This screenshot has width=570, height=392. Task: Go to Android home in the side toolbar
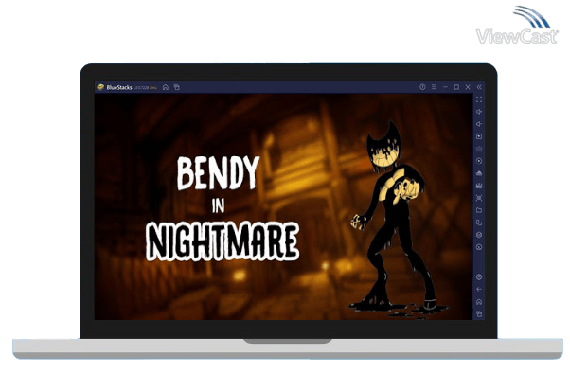tap(479, 302)
